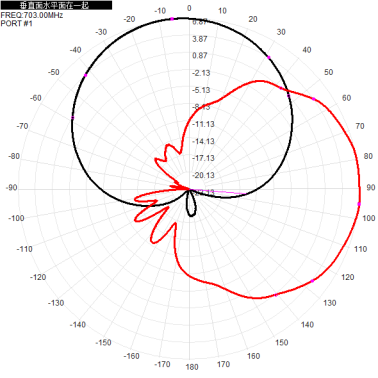
Task: Click the '-5.13' radial gain label
Action: (x=201, y=90)
